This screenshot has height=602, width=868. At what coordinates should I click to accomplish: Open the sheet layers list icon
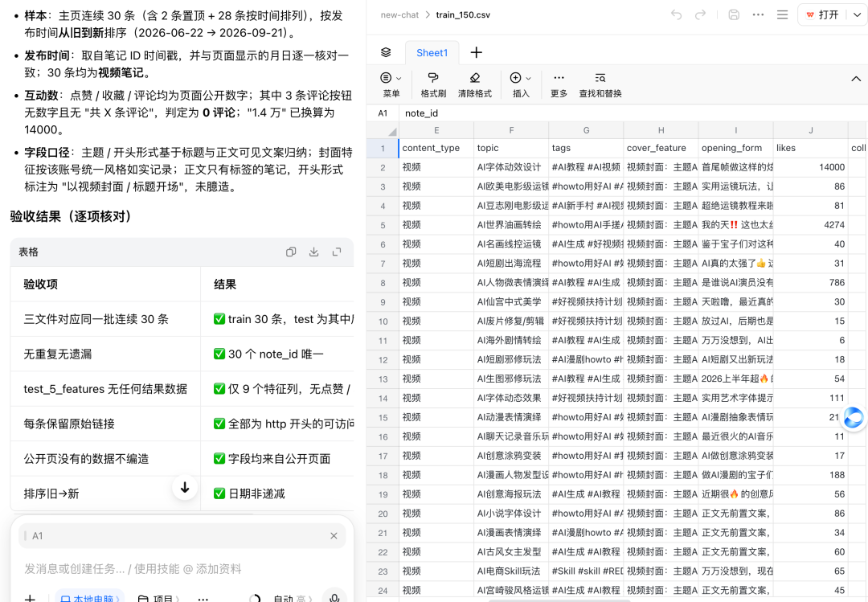pos(386,52)
